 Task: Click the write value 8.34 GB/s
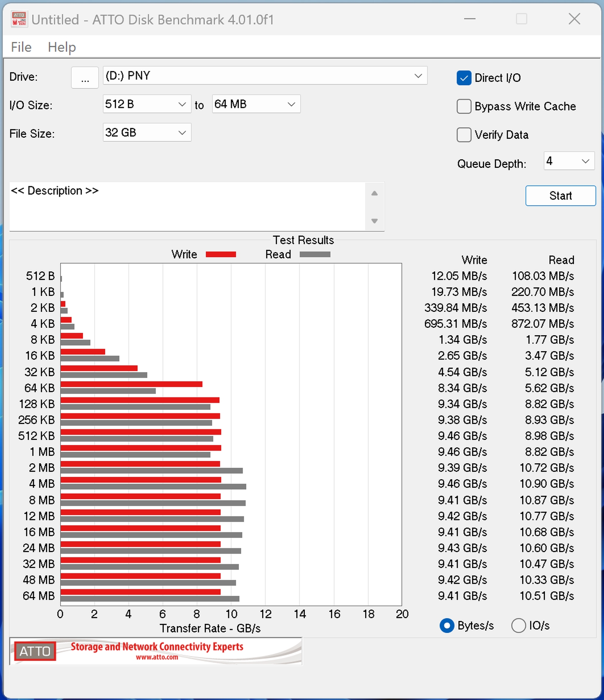click(x=462, y=388)
